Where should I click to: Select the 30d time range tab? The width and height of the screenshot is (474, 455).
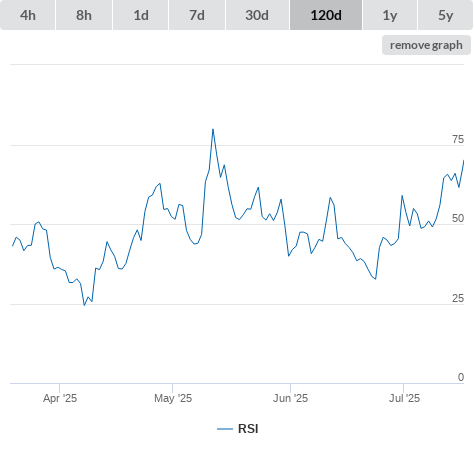[257, 15]
